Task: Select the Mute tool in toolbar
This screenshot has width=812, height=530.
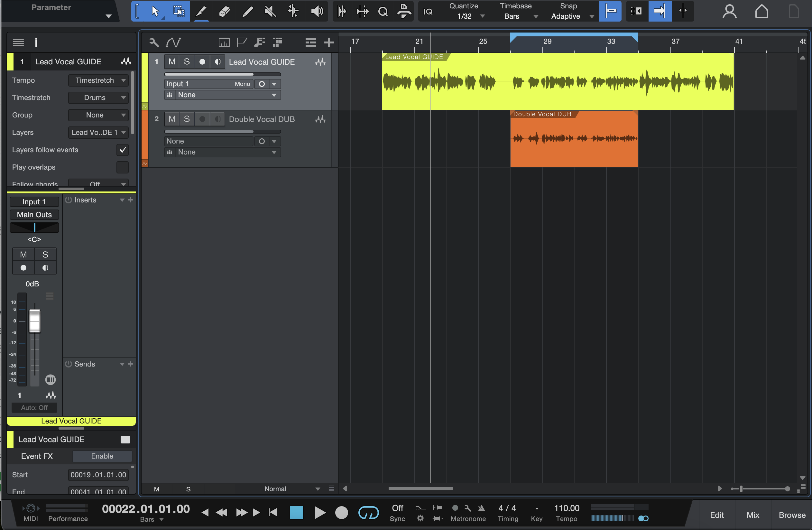Action: [270, 11]
